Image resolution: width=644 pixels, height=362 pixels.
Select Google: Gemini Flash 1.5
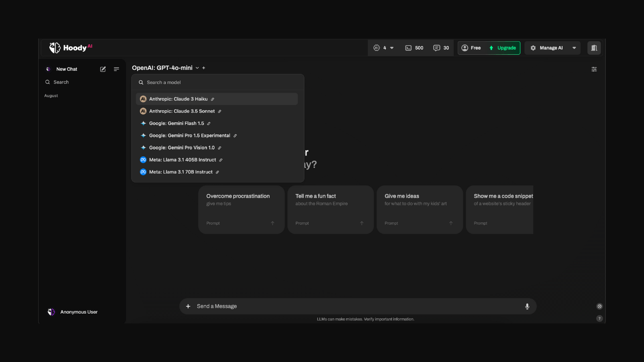pyautogui.click(x=217, y=123)
